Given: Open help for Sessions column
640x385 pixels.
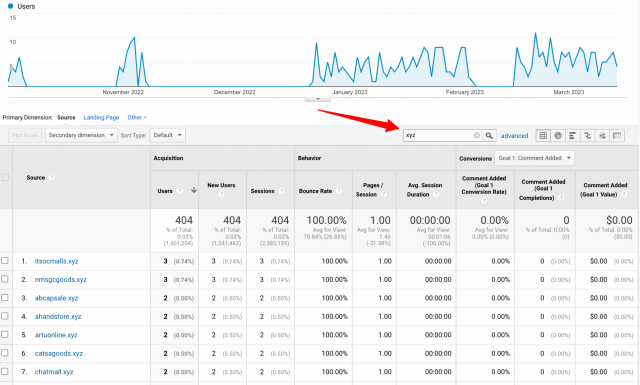Looking at the screenshot, I should tap(281, 191).
